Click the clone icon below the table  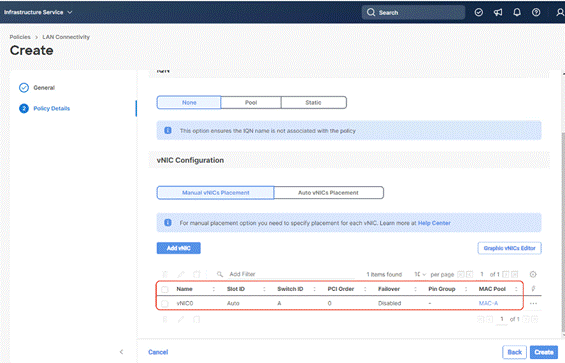(x=196, y=319)
